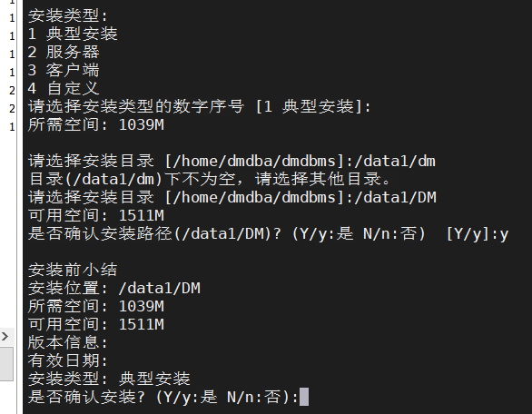Click the gray scrollbar thumb at bottom left

(x=6, y=364)
